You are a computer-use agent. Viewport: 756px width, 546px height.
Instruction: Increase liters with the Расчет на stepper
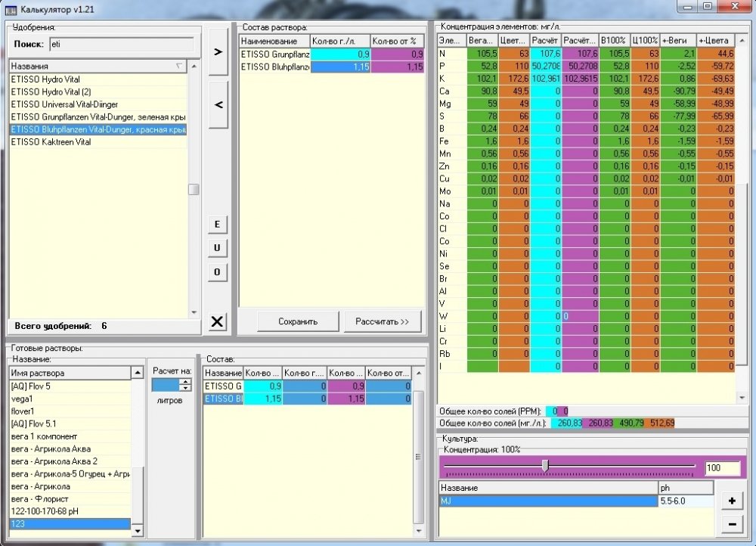[x=186, y=382]
